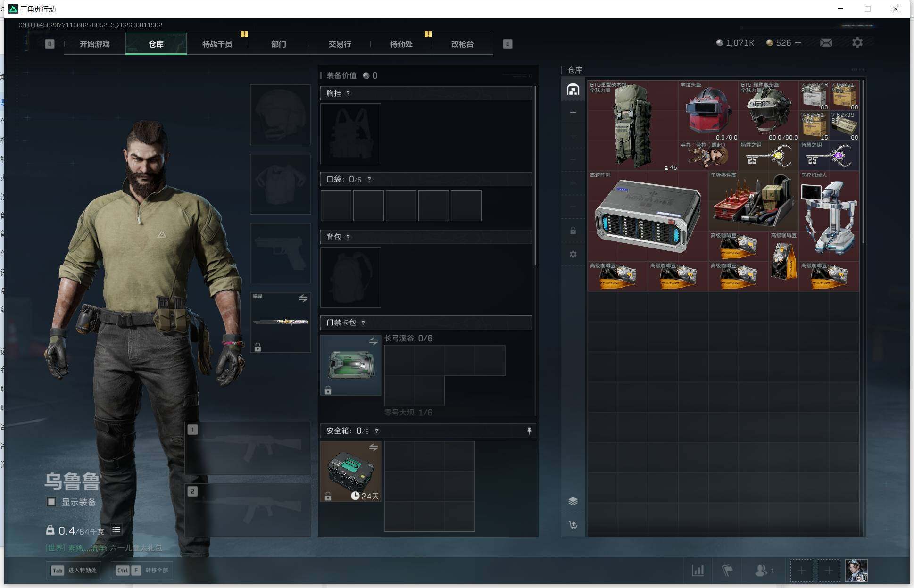Select the 牺牲之钥 key item
The width and height of the screenshot is (914, 588).
coord(769,156)
